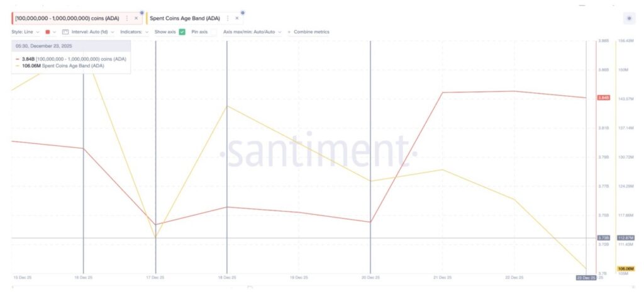Click the interval calendar icon
Screen dimensions: 644x292
click(x=65, y=31)
